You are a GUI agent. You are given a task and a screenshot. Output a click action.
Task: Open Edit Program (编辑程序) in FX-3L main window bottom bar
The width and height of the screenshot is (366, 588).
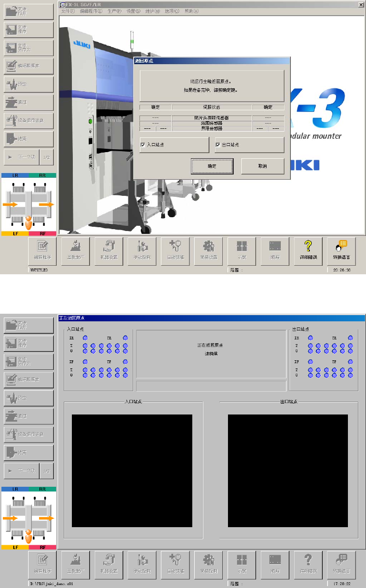point(42,252)
